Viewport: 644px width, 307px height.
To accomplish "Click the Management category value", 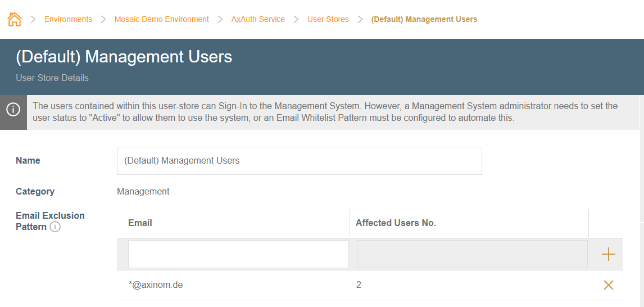I will point(143,192).
